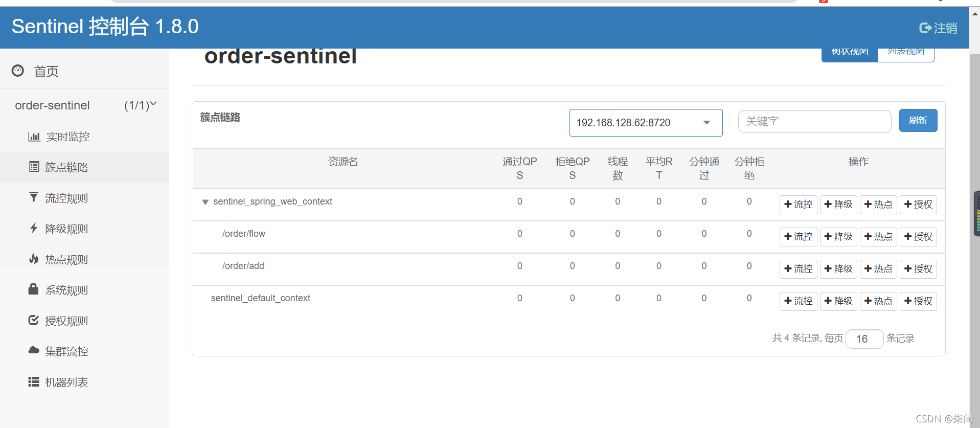Focus the 关键字 search field

(814, 121)
